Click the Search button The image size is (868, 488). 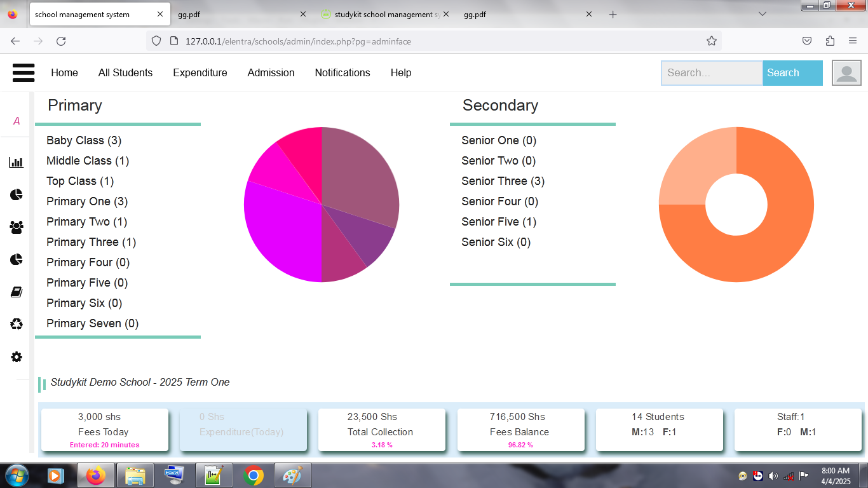pyautogui.click(x=792, y=72)
